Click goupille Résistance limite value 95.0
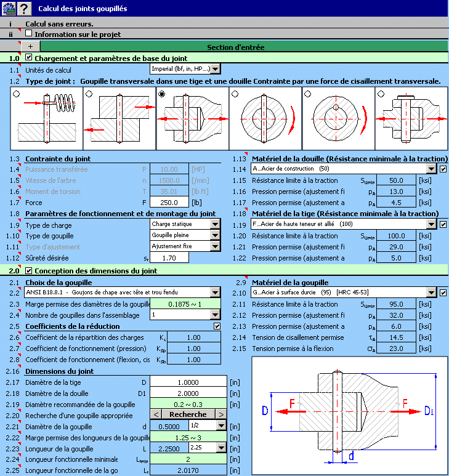 coord(396,304)
